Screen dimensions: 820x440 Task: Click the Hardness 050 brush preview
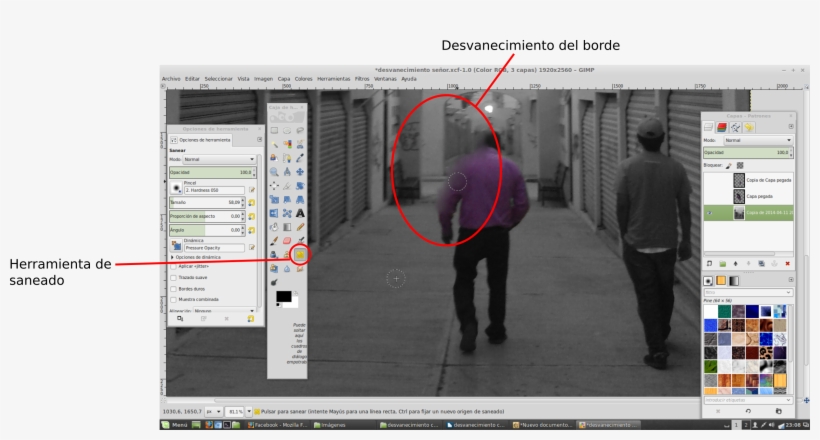point(176,187)
